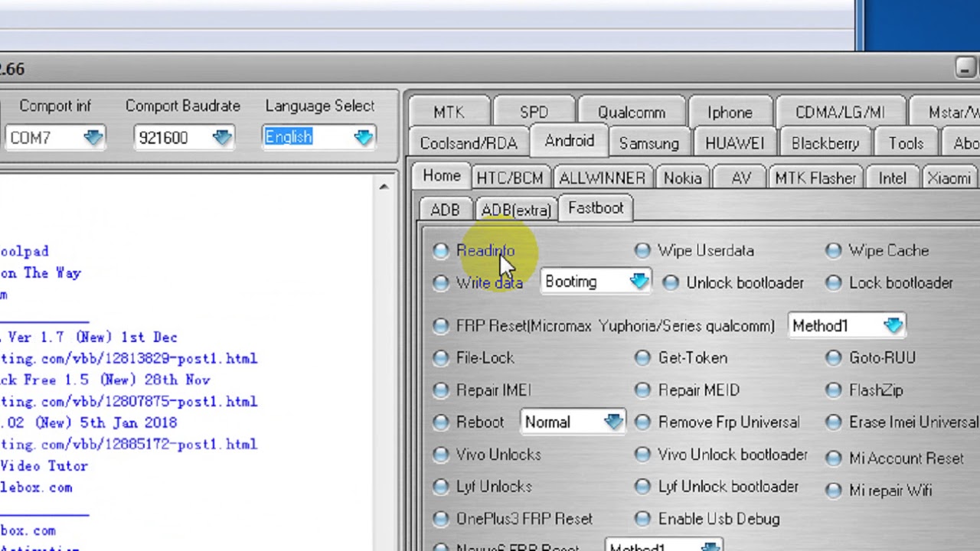The width and height of the screenshot is (980, 551).
Task: Select OnePlus3 FRP Reset option
Action: coord(441,519)
